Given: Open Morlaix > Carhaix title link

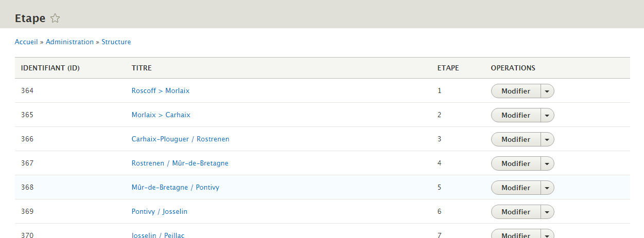Looking at the screenshot, I should click(161, 115).
